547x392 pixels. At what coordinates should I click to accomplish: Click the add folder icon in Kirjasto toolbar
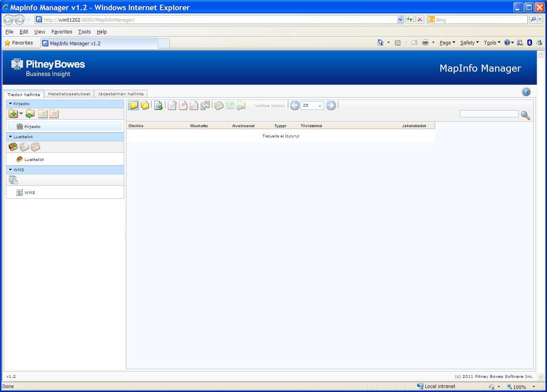click(13, 114)
